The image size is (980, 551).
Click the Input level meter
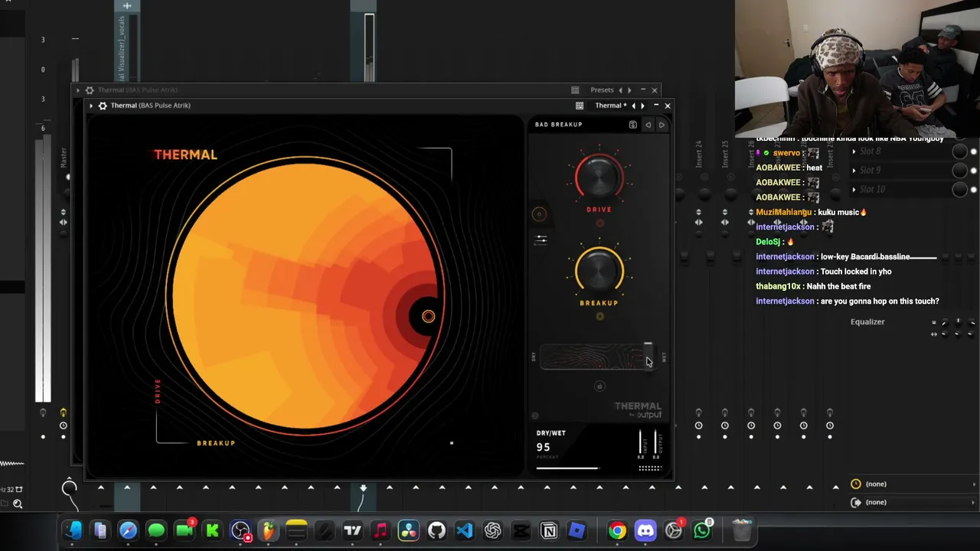click(x=642, y=443)
